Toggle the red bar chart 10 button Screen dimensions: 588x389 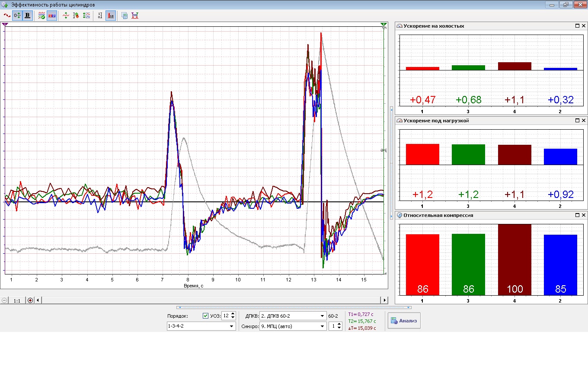tap(111, 16)
